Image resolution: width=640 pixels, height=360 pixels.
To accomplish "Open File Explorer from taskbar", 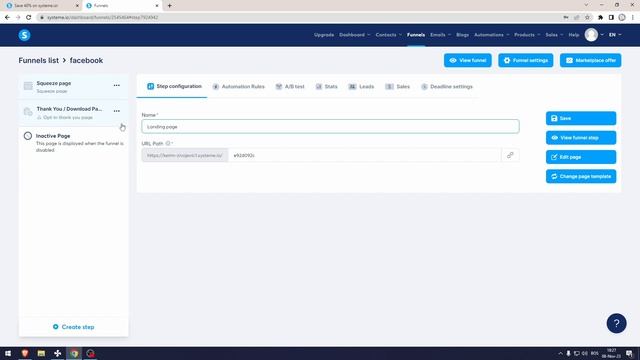I will pyautogui.click(x=41, y=353).
